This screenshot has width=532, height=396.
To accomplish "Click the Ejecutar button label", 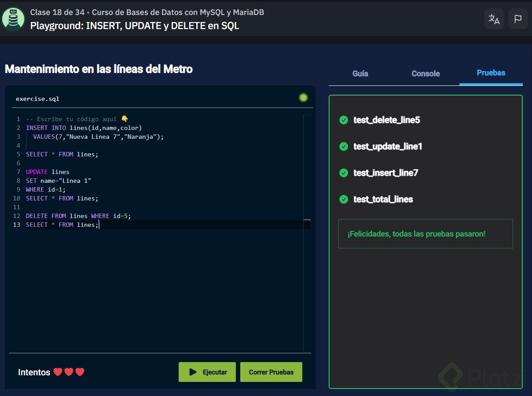I will coord(215,372).
